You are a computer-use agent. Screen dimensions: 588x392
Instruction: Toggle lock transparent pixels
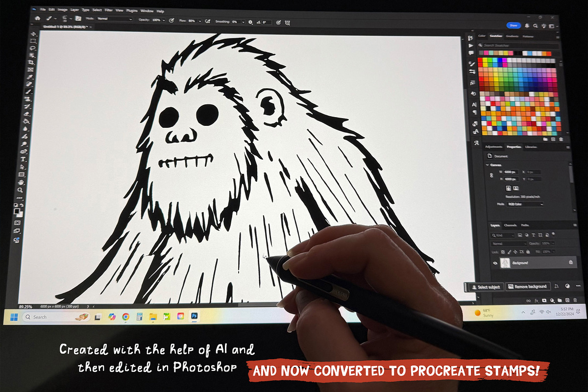pos(503,251)
